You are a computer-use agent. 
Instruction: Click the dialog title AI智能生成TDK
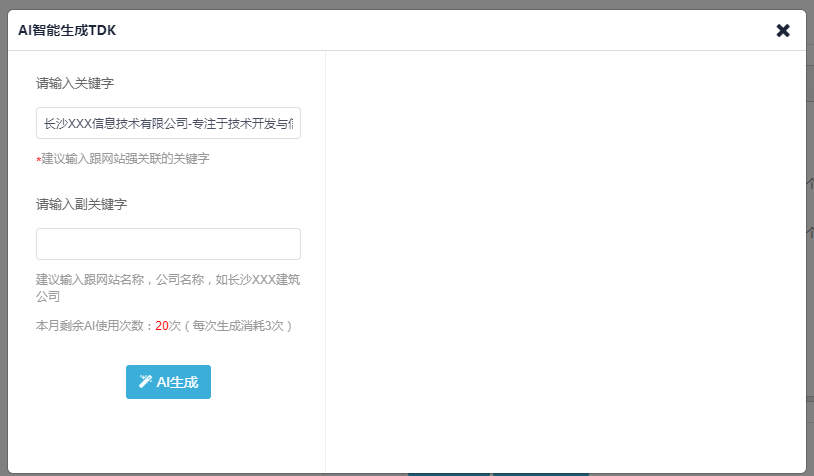point(67,30)
